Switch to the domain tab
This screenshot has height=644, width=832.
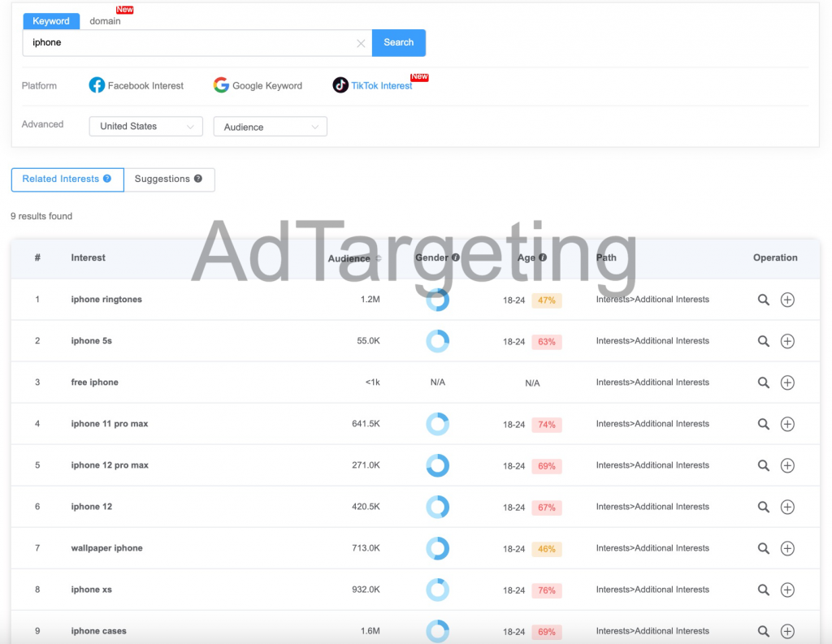tap(105, 21)
